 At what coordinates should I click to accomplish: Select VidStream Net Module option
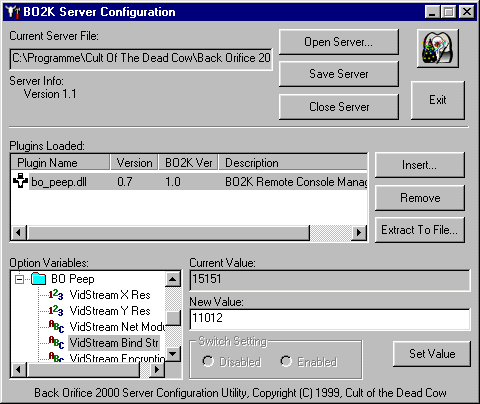click(x=117, y=327)
